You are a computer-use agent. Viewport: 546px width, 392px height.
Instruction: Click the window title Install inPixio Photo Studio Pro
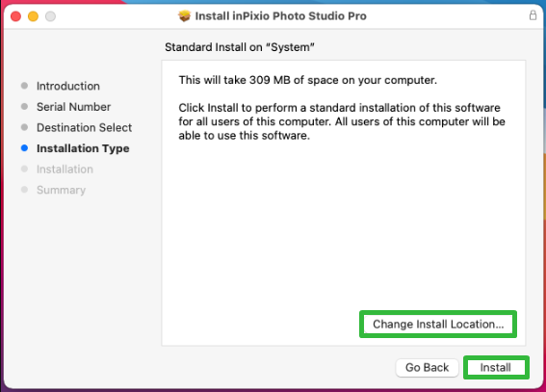coord(280,16)
